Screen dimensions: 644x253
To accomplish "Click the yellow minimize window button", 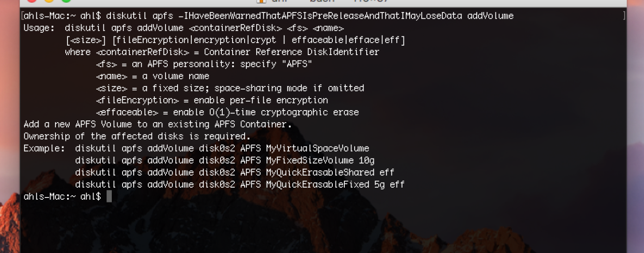I will pos(49,1).
